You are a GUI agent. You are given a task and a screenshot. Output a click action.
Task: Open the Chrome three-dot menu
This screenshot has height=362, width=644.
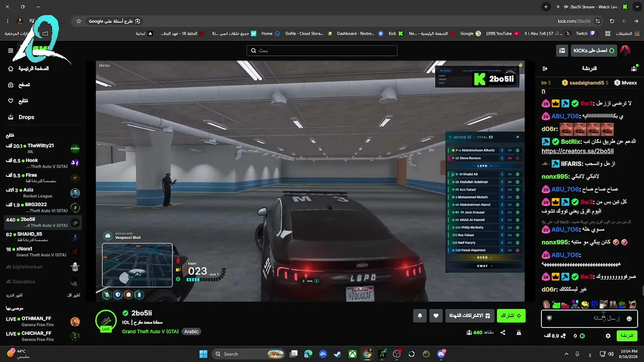(x=8, y=21)
